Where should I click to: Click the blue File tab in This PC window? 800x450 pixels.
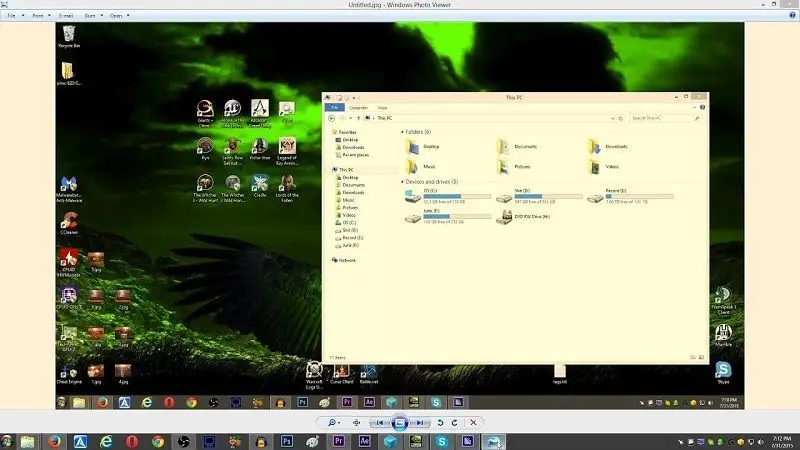pyautogui.click(x=335, y=108)
